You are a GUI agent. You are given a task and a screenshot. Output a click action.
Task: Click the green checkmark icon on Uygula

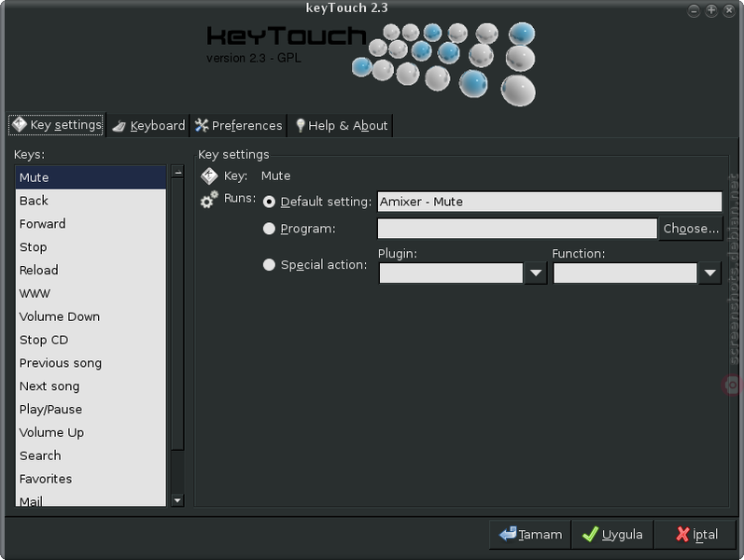point(590,534)
